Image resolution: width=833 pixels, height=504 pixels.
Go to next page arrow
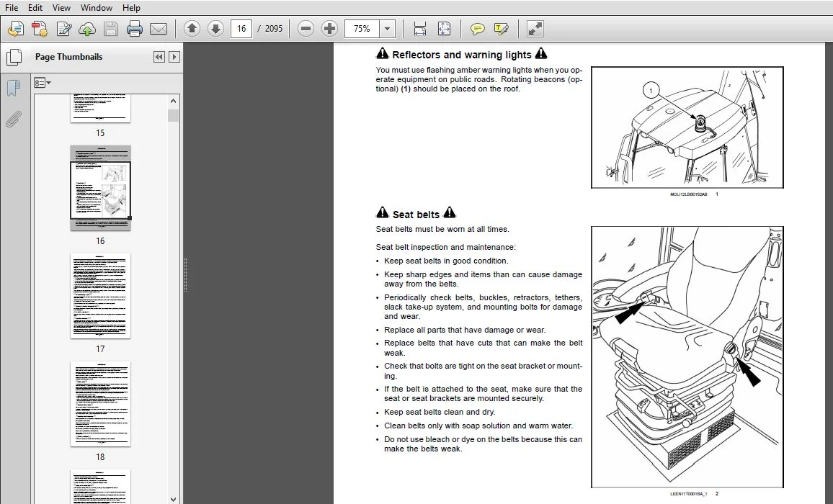(215, 29)
